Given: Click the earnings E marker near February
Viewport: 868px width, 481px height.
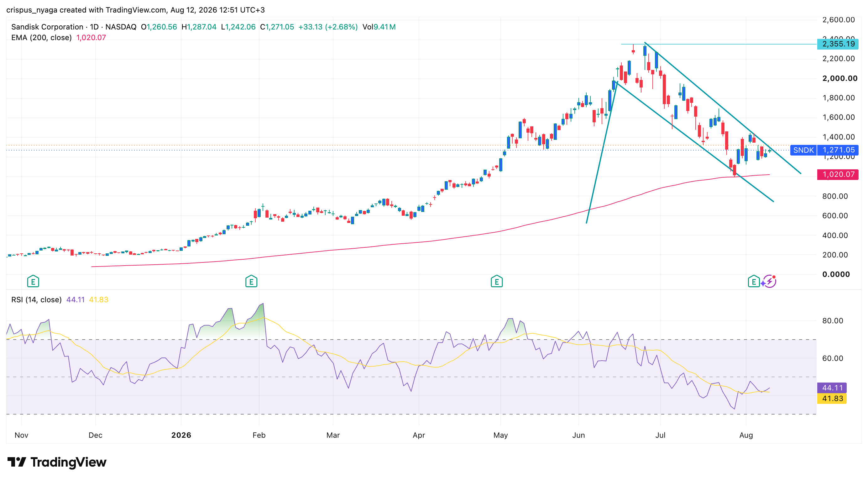Looking at the screenshot, I should tap(251, 281).
